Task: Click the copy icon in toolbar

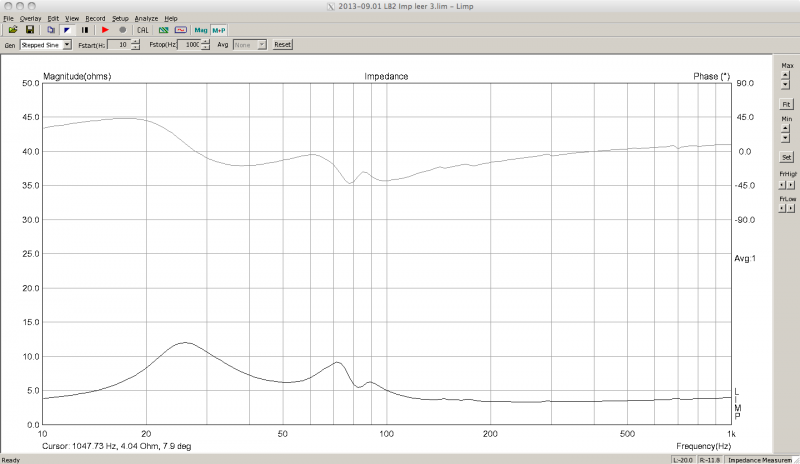Action: 51,30
